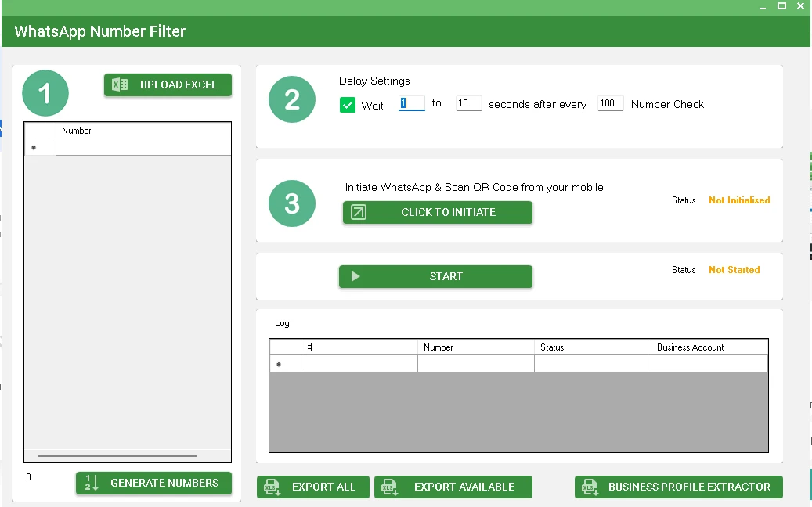Click the Excel icon on Upload Excel
812x507 pixels.
click(x=120, y=84)
